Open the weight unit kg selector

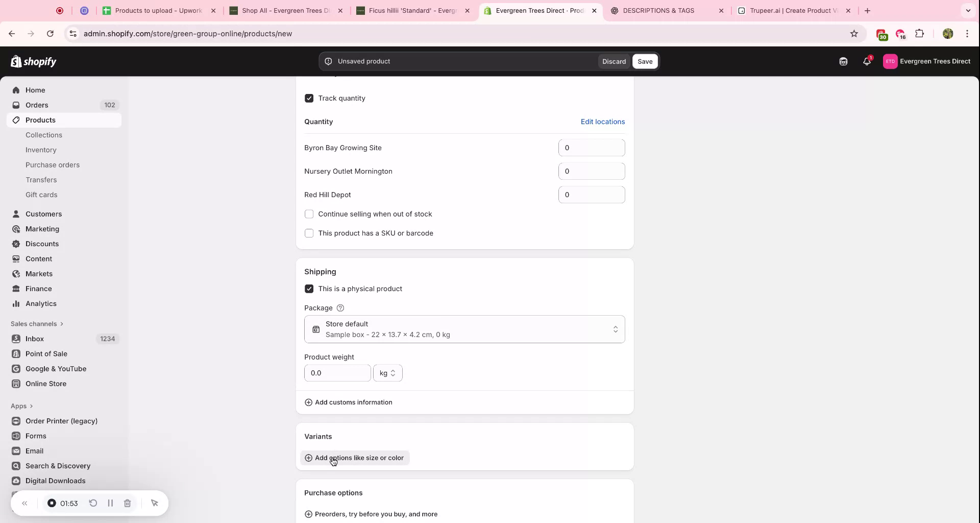pos(387,373)
